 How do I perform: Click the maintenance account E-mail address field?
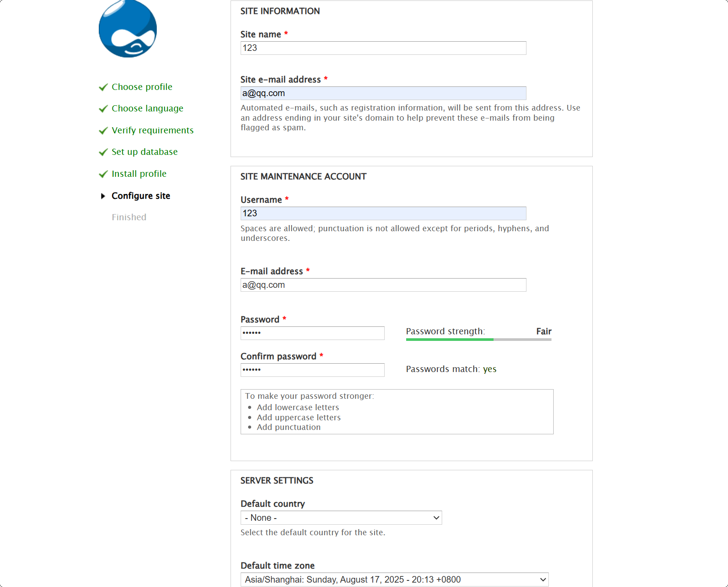pos(383,285)
